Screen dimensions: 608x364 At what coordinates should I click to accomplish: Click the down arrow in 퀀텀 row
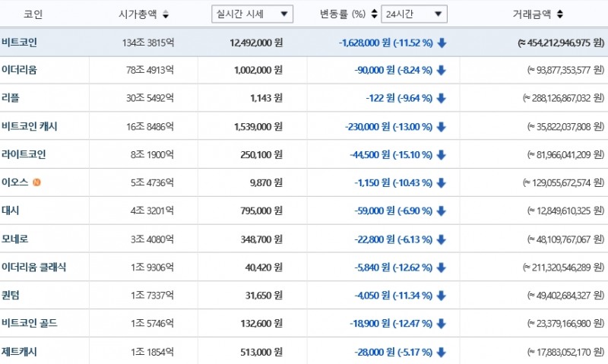click(x=442, y=296)
